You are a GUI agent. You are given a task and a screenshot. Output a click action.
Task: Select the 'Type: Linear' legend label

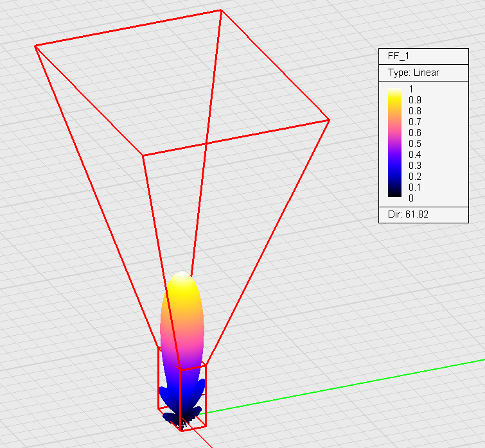pyautogui.click(x=413, y=73)
